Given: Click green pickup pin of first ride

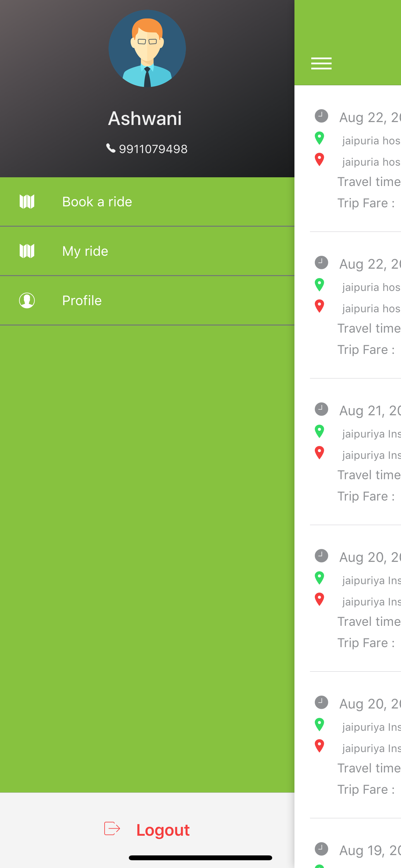Looking at the screenshot, I should [319, 138].
